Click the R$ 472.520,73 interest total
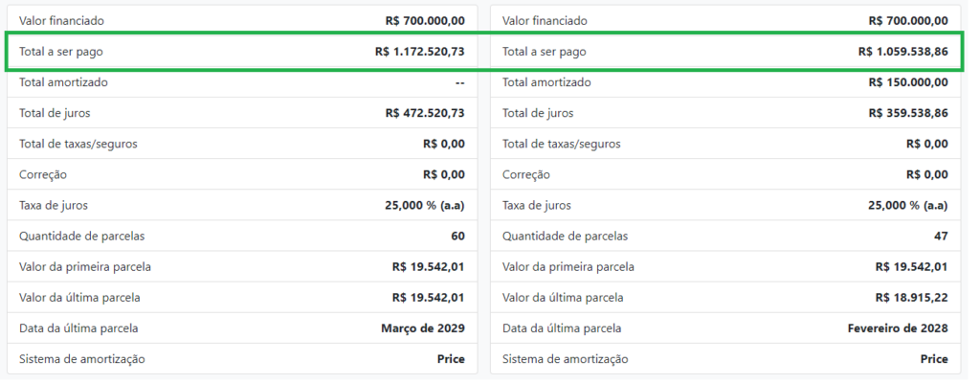The width and height of the screenshot is (980, 384). click(x=425, y=113)
